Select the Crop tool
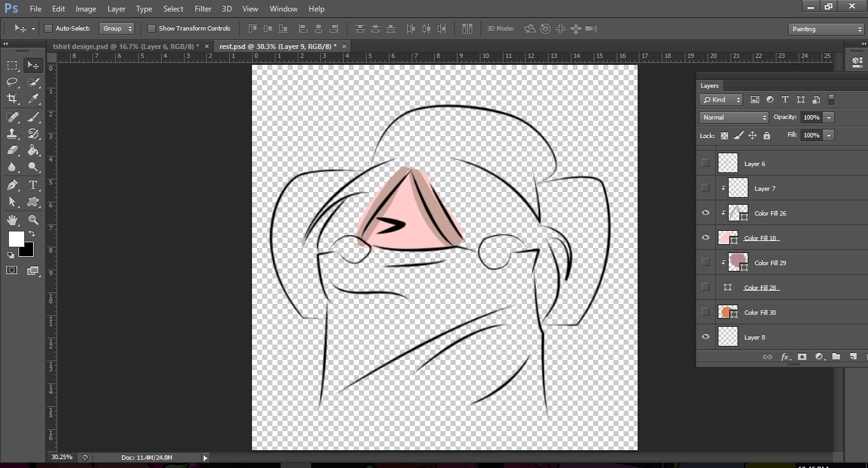 [12, 99]
